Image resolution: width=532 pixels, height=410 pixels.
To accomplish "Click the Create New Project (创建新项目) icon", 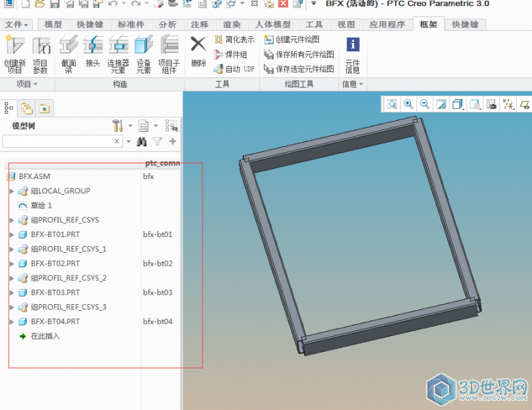I will pos(14,53).
